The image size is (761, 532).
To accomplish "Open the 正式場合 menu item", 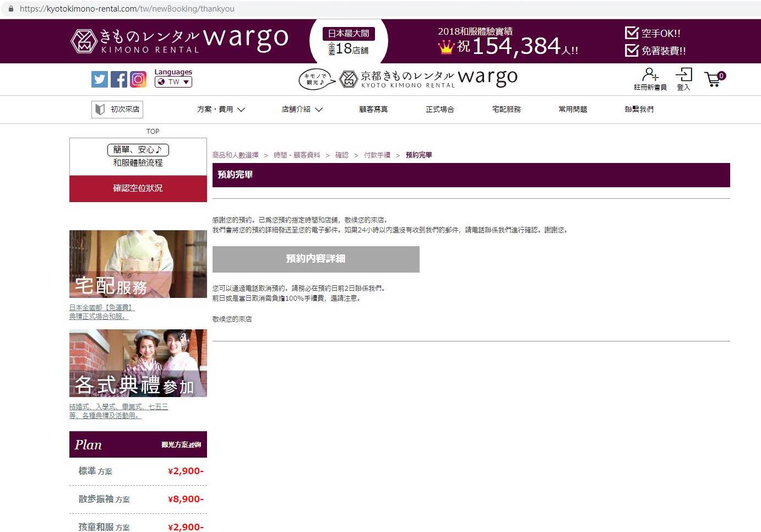I will pyautogui.click(x=440, y=109).
